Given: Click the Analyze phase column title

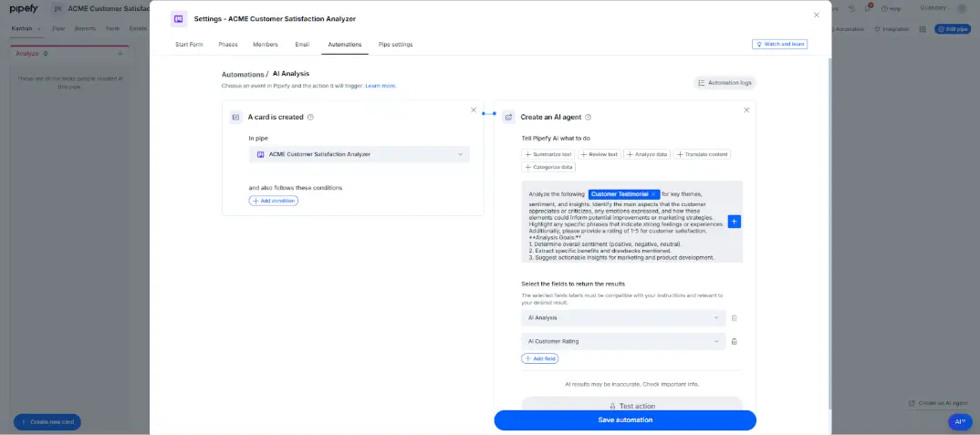Looking at the screenshot, I should [x=26, y=54].
